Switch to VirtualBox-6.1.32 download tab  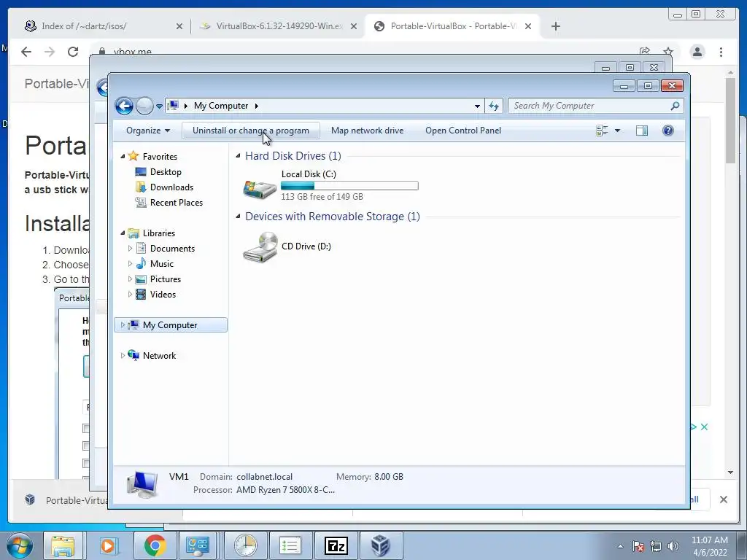pos(279,26)
